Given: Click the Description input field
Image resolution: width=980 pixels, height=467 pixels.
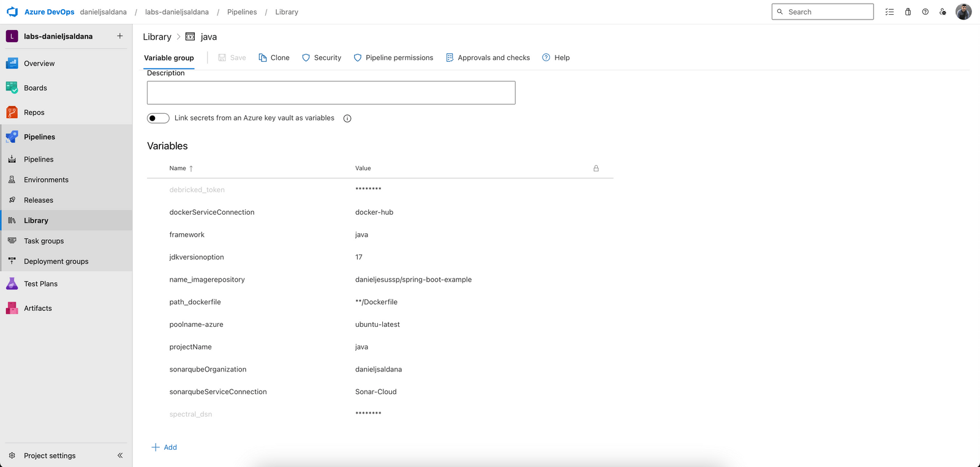Looking at the screenshot, I should tap(331, 93).
